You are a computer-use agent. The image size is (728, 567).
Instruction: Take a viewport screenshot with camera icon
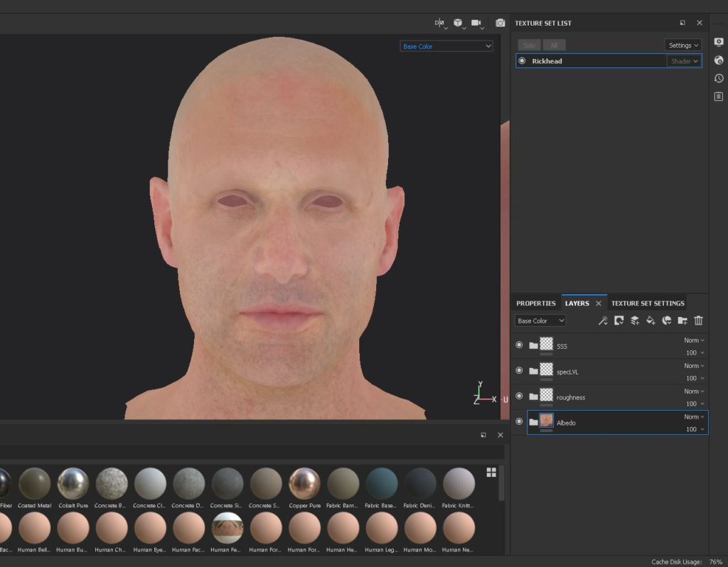click(500, 23)
